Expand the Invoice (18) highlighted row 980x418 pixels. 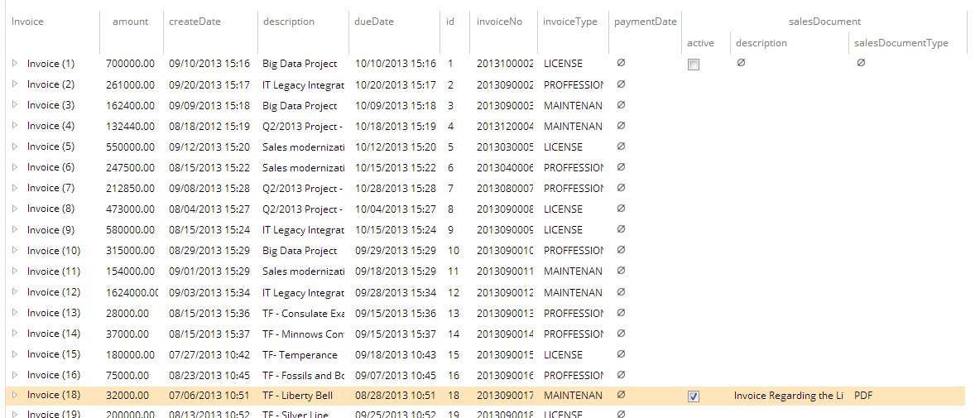(14, 396)
